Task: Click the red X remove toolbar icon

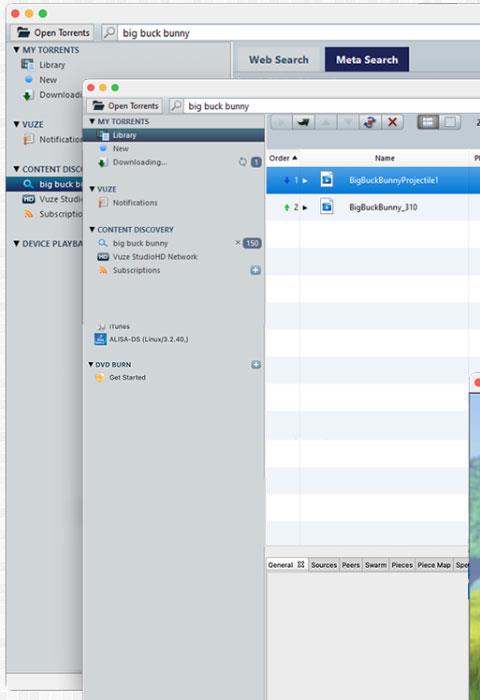Action: pyautogui.click(x=392, y=122)
